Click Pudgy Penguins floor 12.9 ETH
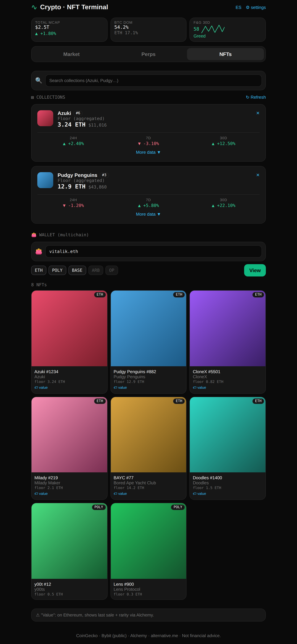This screenshot has width=297, height=644. (x=72, y=187)
